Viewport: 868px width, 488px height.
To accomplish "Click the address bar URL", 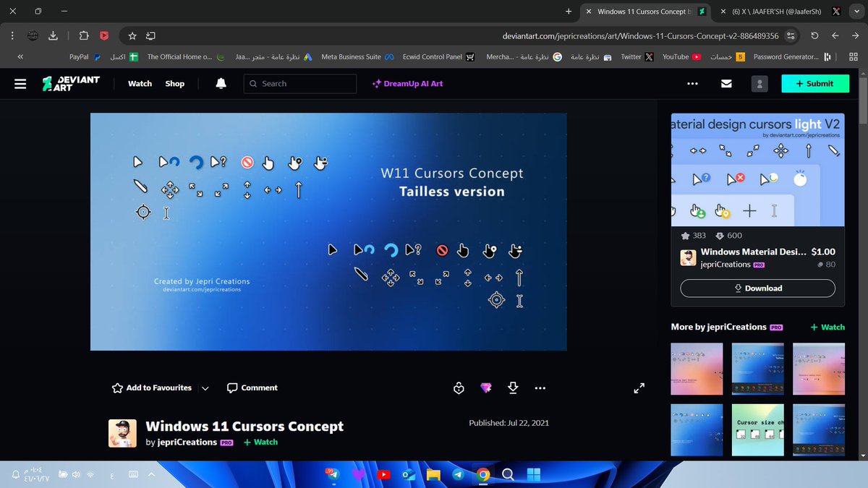I will coord(640,35).
